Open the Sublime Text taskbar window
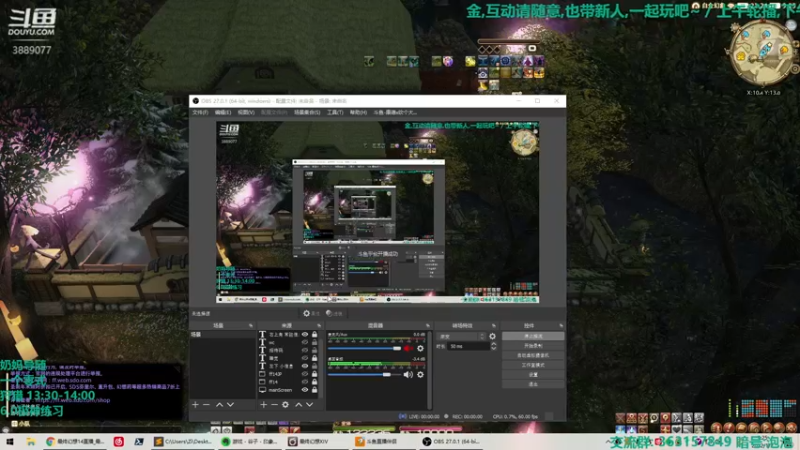This screenshot has height=450, width=800. tap(183, 441)
